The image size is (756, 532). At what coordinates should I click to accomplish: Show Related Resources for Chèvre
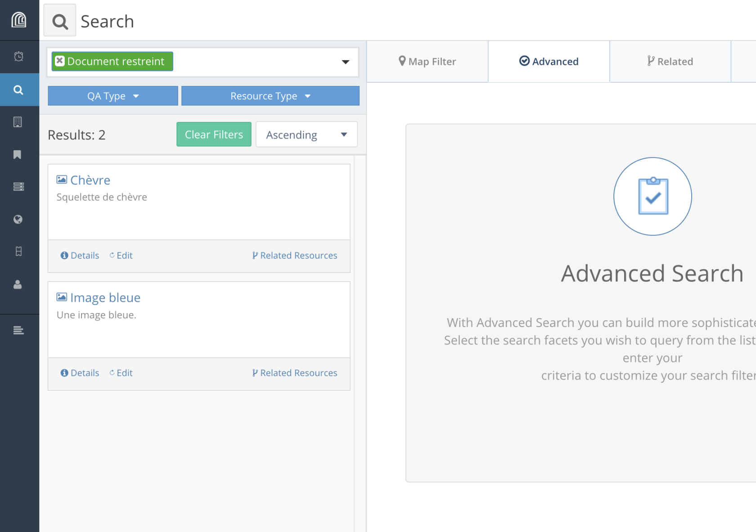tap(295, 255)
